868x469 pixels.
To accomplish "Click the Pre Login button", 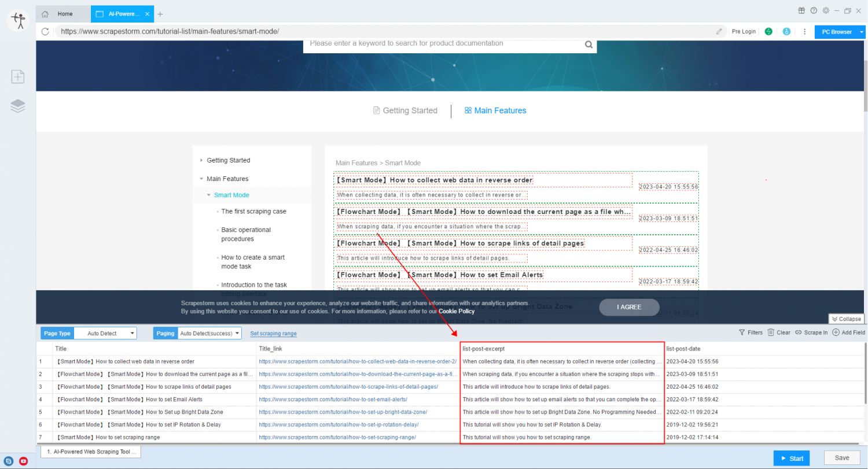I will tap(744, 31).
